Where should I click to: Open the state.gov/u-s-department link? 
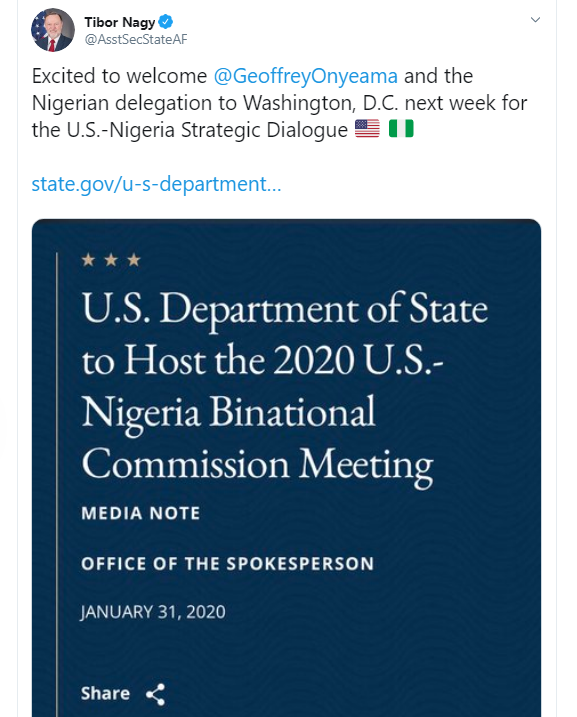point(156,184)
